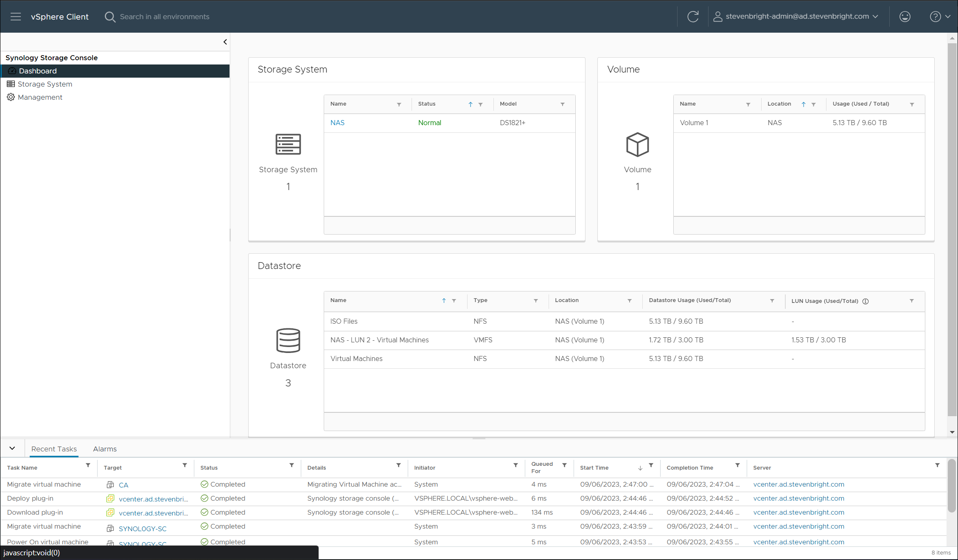Click the help question mark icon
Viewport: 958px width, 560px height.
tap(935, 17)
